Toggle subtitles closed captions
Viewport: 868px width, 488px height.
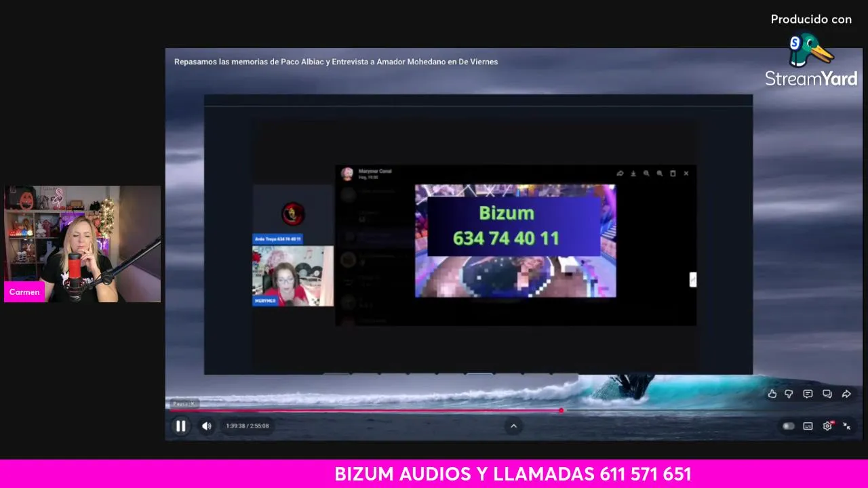coord(808,426)
